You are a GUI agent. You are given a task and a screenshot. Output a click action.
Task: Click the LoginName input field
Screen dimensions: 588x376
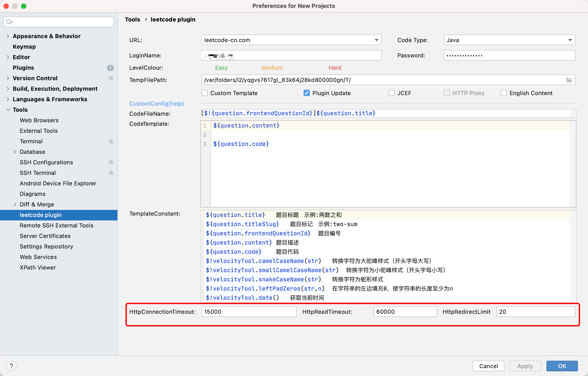[x=291, y=55]
